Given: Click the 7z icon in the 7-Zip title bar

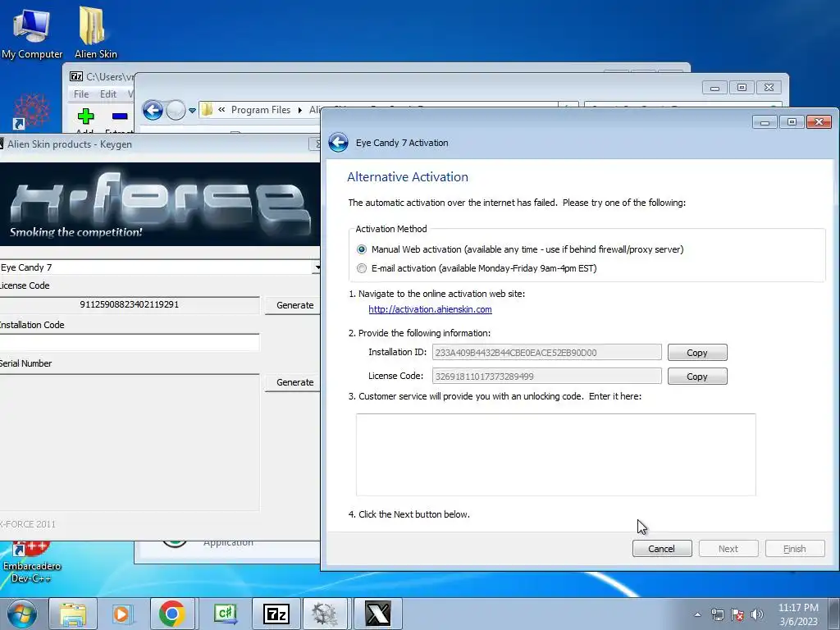Looking at the screenshot, I should tap(76, 76).
